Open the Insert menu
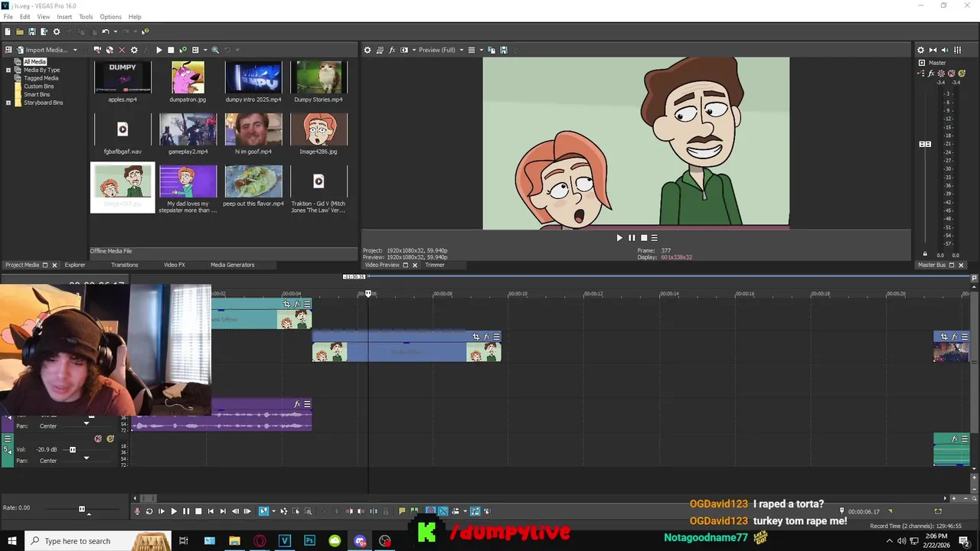Screen dimensions: 980x551 click(64, 16)
